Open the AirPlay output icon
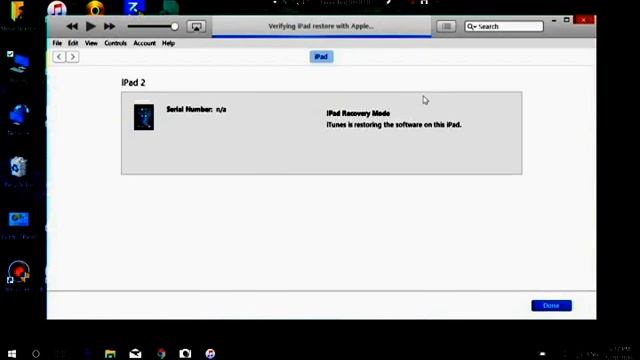Viewport: 640px width, 360px height. pyautogui.click(x=196, y=27)
